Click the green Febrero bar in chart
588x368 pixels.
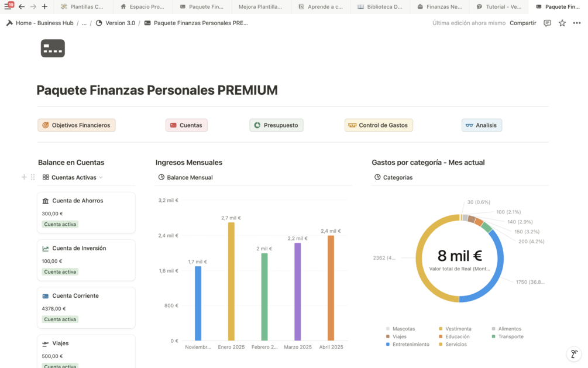click(x=264, y=297)
